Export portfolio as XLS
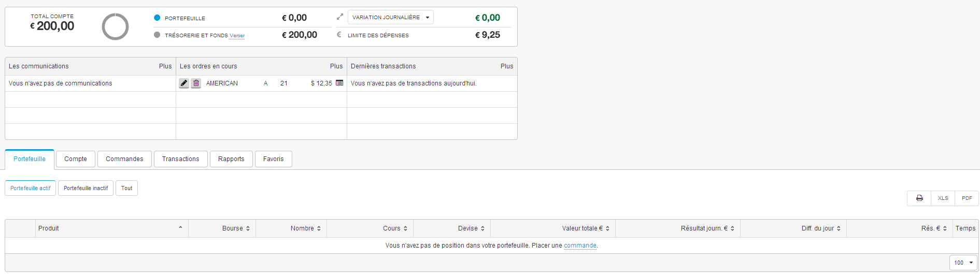Image resolution: width=980 pixels, height=274 pixels. point(943,198)
